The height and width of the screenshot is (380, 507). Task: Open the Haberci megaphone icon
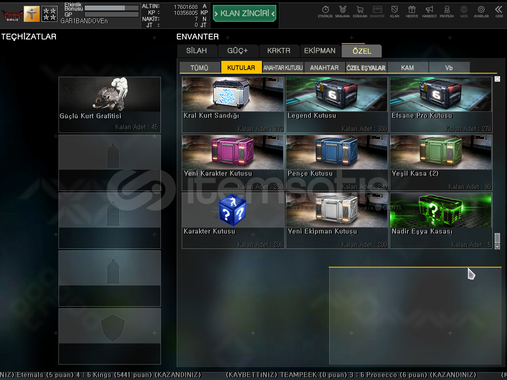click(429, 12)
